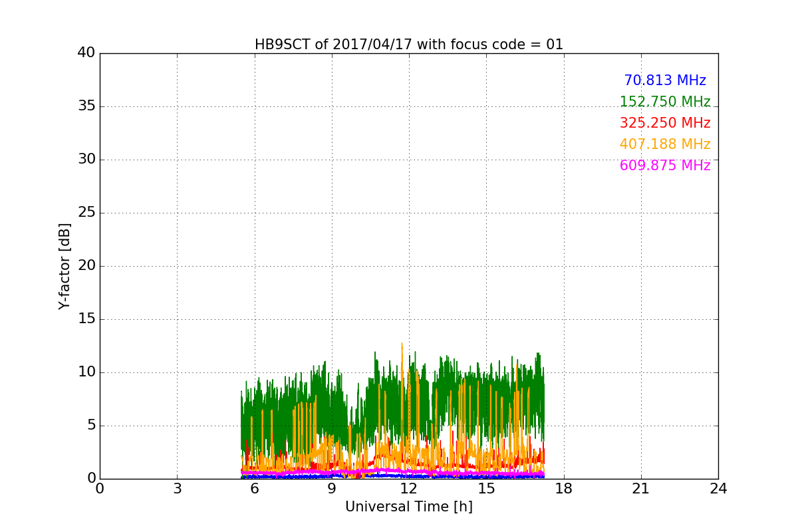Click the y-axis tick label 15
This screenshot has width=798, height=532.
86,319
